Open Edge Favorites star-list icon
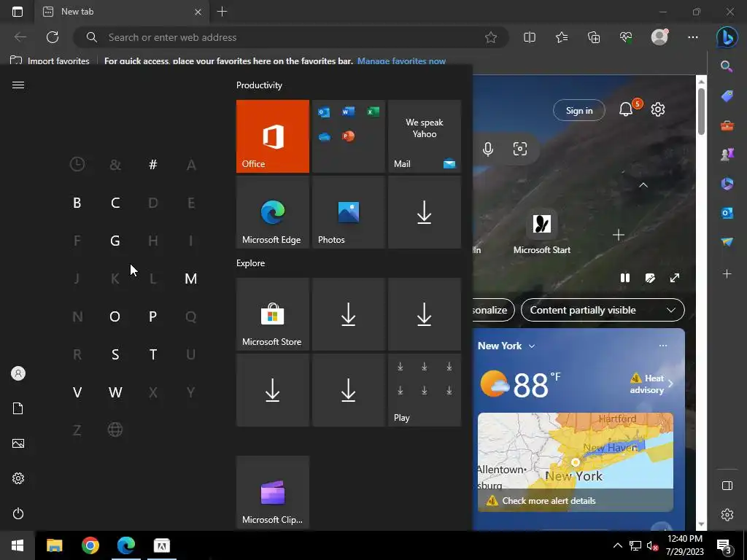The image size is (747, 560). (562, 37)
